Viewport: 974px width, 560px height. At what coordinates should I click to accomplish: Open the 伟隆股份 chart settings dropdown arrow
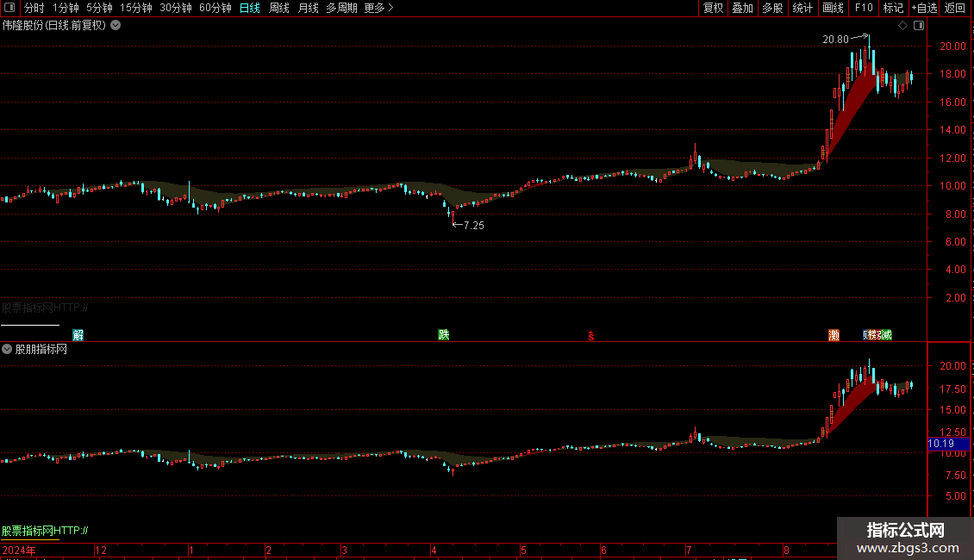tap(116, 26)
